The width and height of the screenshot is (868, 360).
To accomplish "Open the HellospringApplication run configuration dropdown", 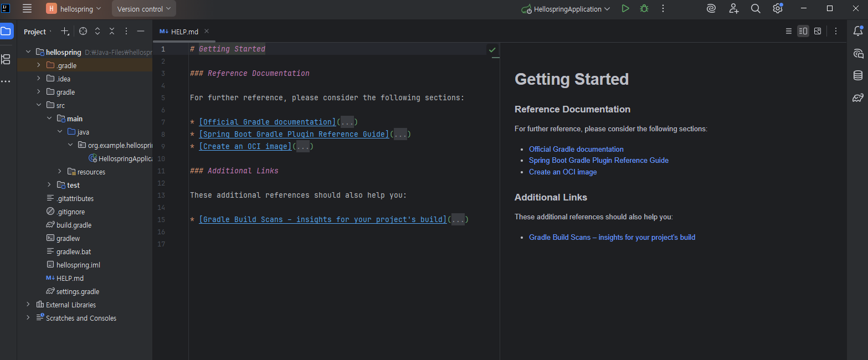I will tap(566, 9).
